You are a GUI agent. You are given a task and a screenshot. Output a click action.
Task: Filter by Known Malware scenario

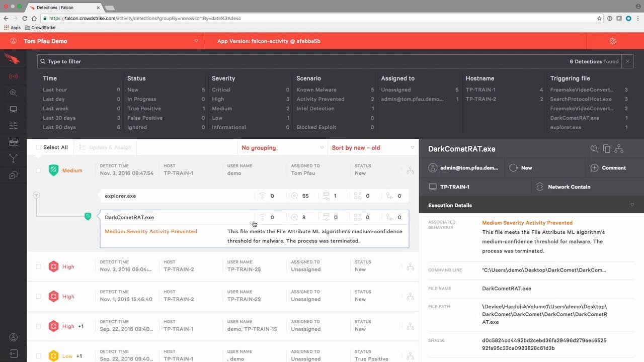pos(316,90)
